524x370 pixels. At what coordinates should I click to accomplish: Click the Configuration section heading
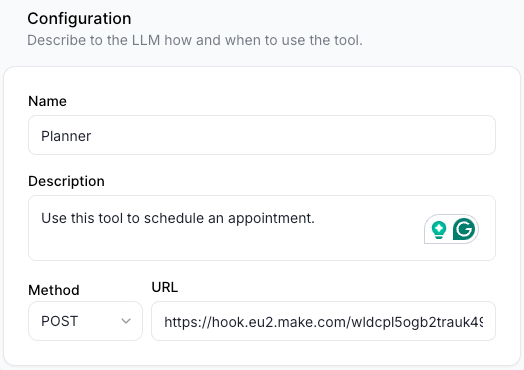coord(79,18)
